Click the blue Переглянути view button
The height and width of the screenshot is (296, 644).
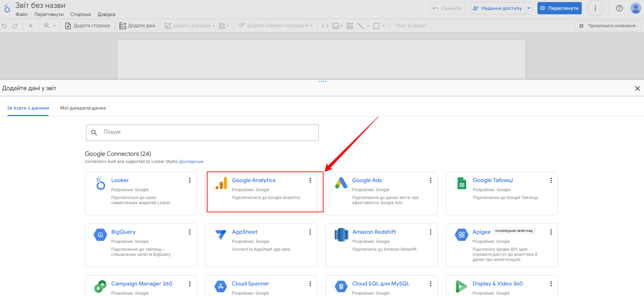(x=560, y=8)
